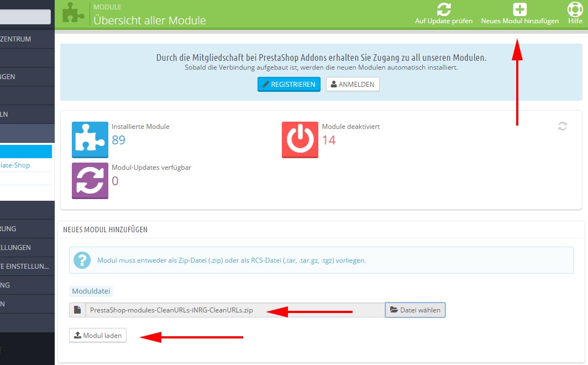Click the Moduldatei label
The height and width of the screenshot is (365, 588).
pos(91,291)
